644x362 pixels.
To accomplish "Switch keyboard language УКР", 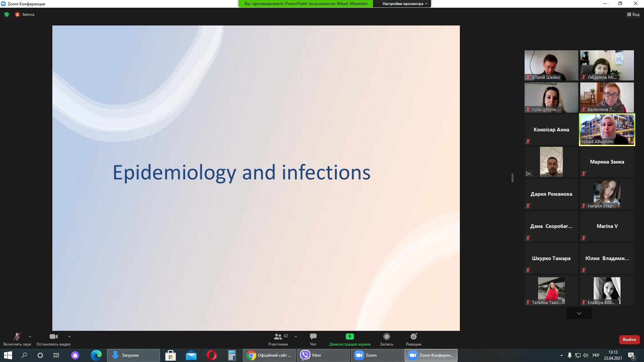I will [x=596, y=355].
